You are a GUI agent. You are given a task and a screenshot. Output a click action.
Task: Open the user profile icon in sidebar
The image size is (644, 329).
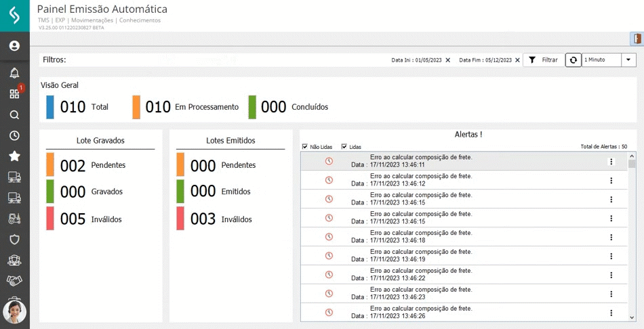click(x=14, y=45)
